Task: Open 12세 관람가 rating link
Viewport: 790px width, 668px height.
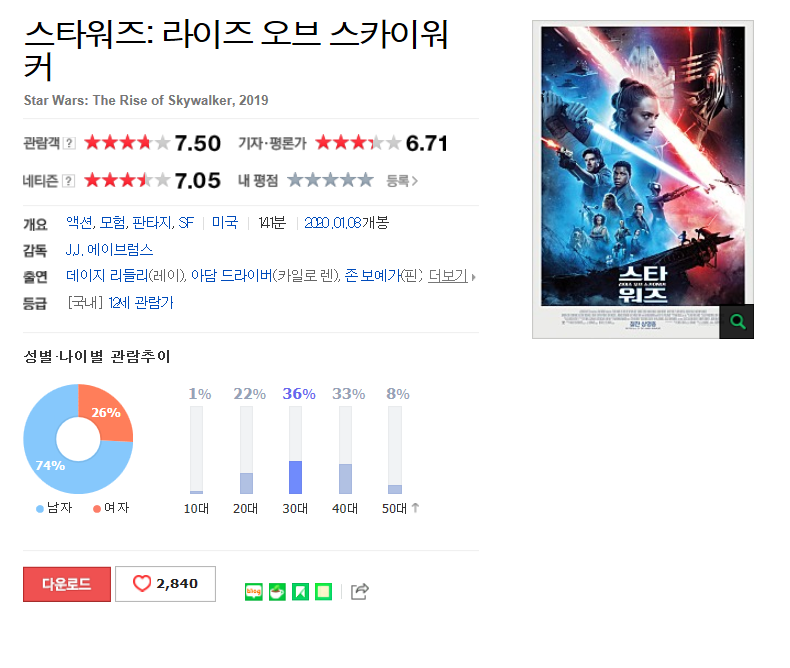Action: click(x=141, y=302)
